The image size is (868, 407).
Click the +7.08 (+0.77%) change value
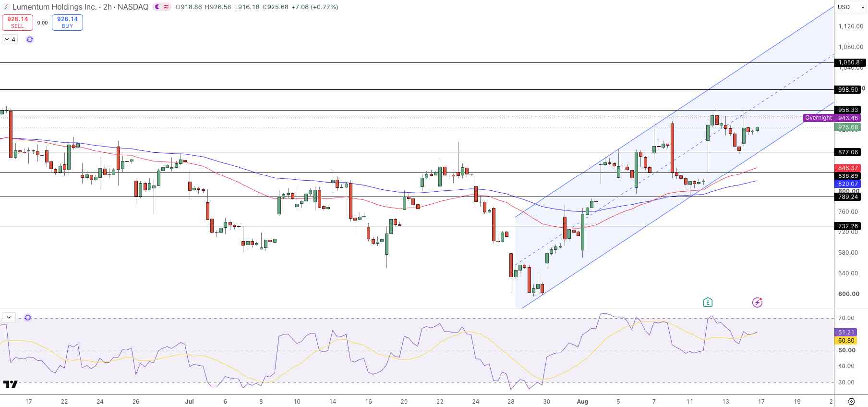coord(315,7)
